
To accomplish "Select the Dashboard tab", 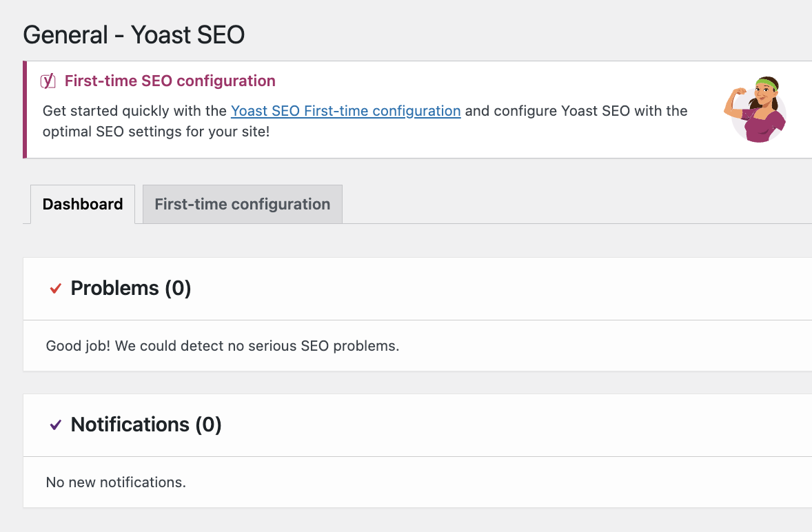I will pyautogui.click(x=82, y=204).
